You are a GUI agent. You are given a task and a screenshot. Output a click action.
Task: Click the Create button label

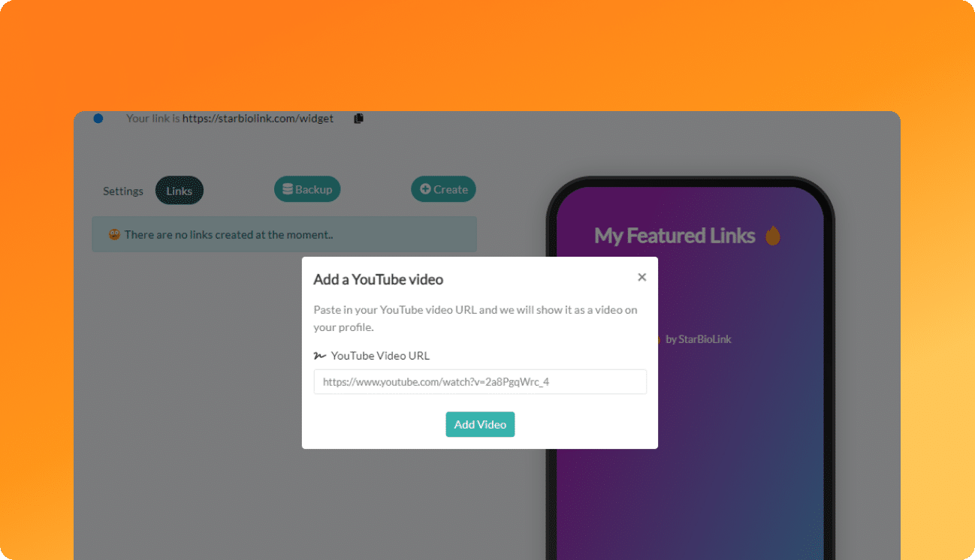pyautogui.click(x=451, y=190)
